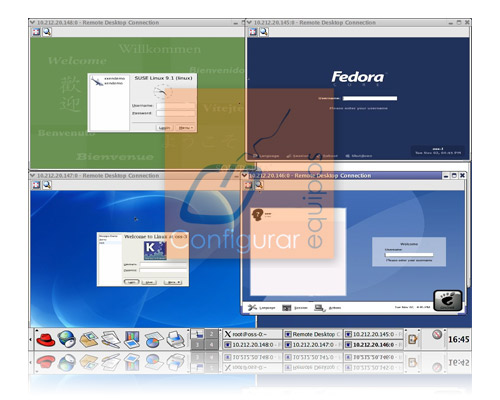Switch to workspace 3 in the pager
This screenshot has width=500, height=400.
(x=197, y=344)
